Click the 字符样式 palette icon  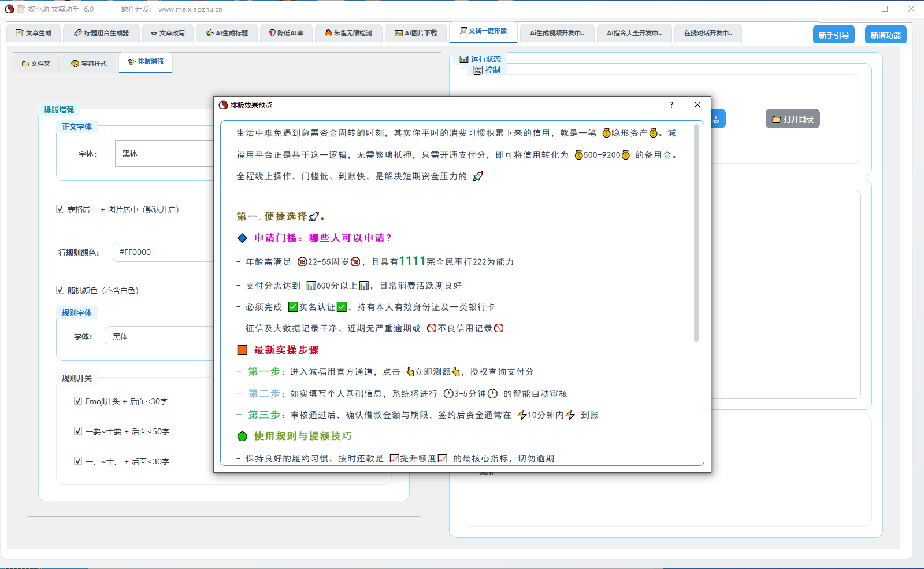[75, 64]
